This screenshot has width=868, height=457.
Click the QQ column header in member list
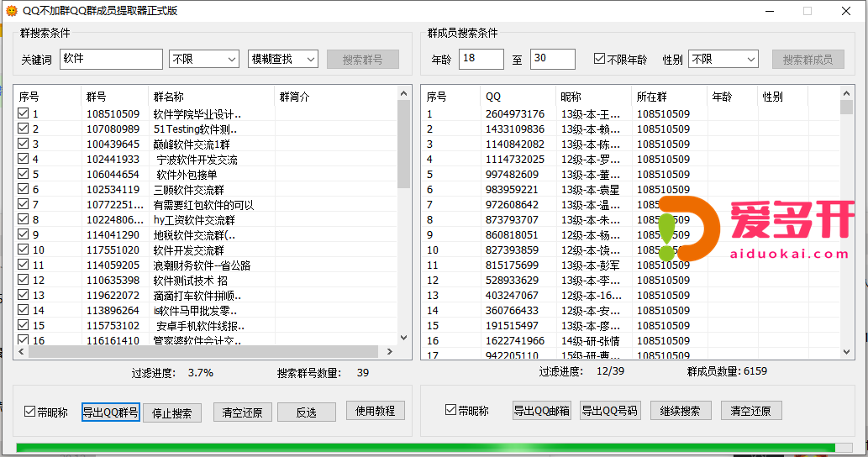pyautogui.click(x=518, y=97)
